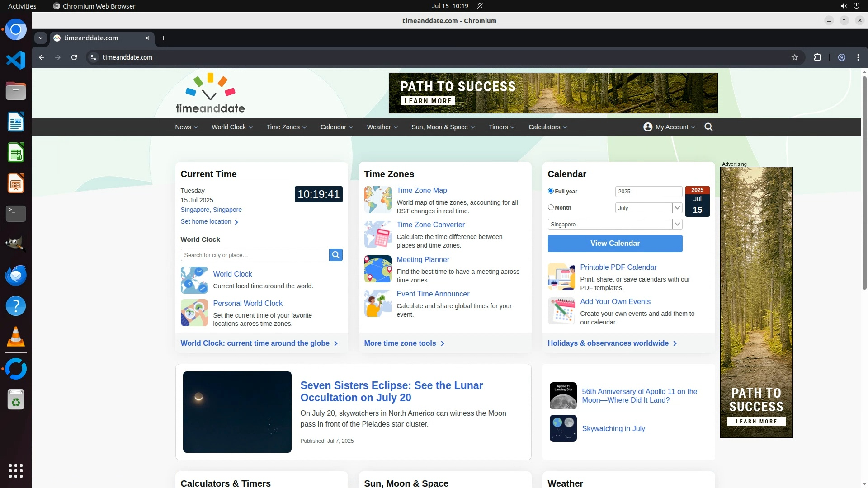Click the Meeting Planner globe icon
This screenshot has width=868, height=488.
pyautogui.click(x=377, y=269)
